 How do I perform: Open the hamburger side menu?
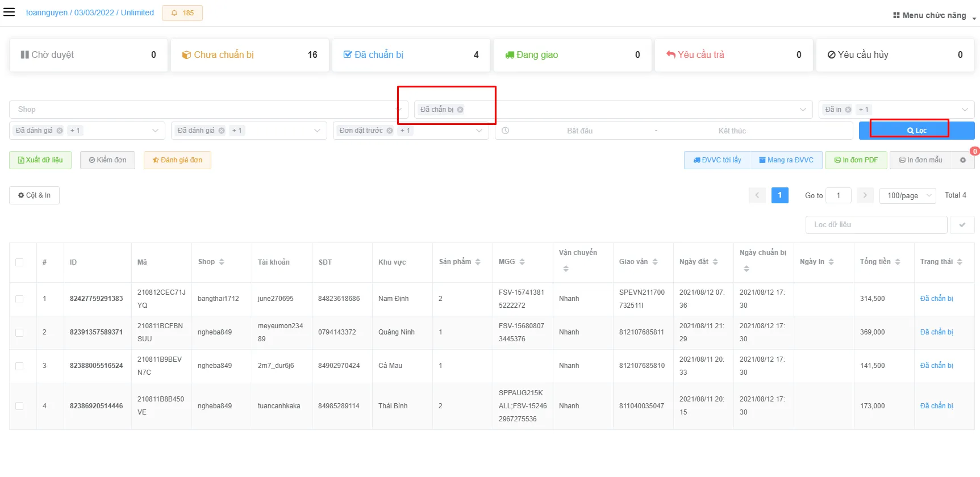pyautogui.click(x=9, y=12)
